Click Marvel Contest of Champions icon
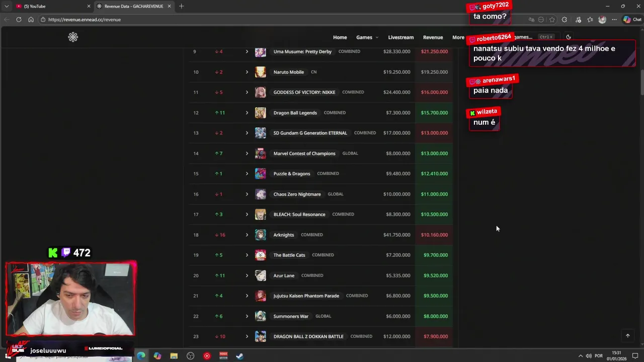 (260, 153)
